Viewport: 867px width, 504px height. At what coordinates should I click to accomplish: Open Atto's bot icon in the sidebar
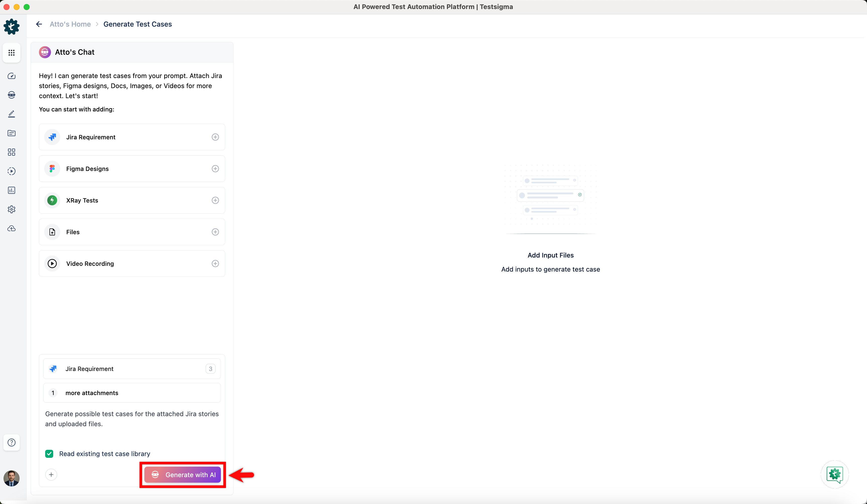point(11,95)
